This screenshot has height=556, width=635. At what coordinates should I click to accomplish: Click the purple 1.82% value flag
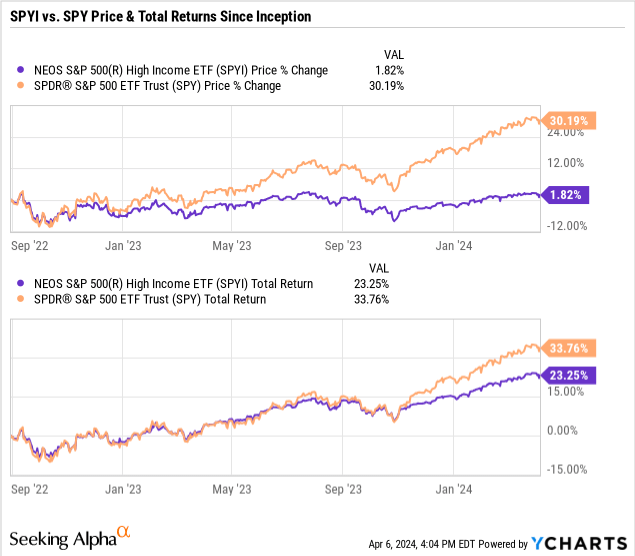pyautogui.click(x=565, y=195)
